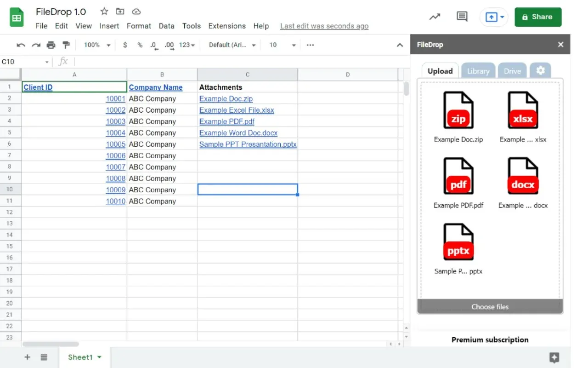Apply currency format
The image size is (588, 368).
125,45
